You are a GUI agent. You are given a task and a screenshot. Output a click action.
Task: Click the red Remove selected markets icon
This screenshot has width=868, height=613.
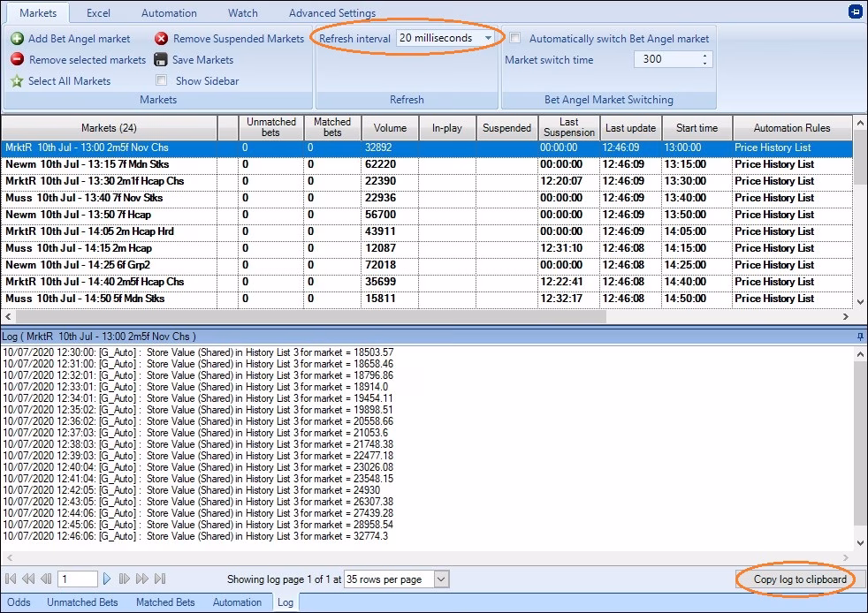(x=17, y=59)
